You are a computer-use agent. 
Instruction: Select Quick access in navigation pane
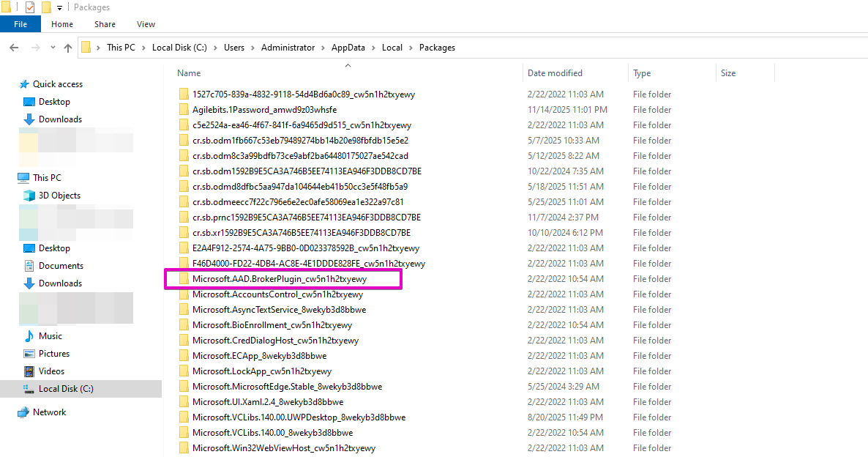58,84
